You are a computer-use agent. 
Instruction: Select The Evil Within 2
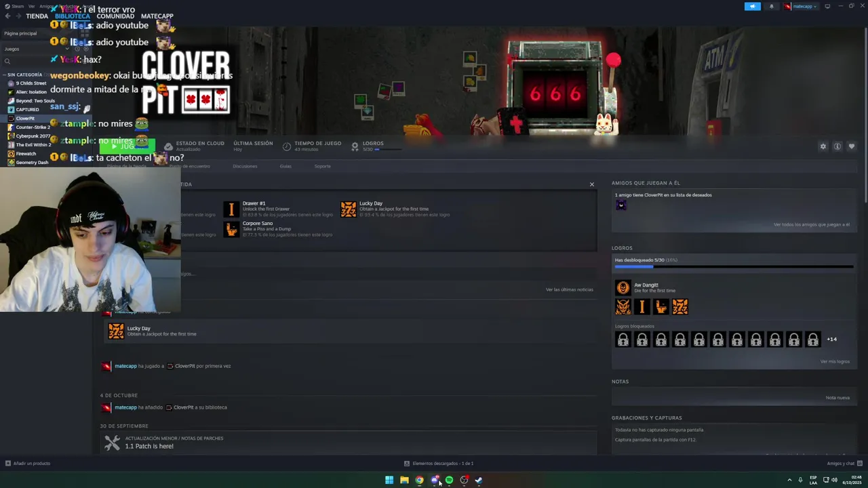pyautogui.click(x=33, y=145)
